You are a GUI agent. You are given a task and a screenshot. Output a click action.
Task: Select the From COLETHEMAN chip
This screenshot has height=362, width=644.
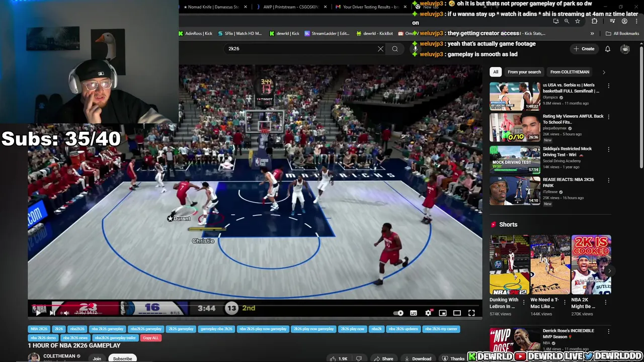pos(570,72)
